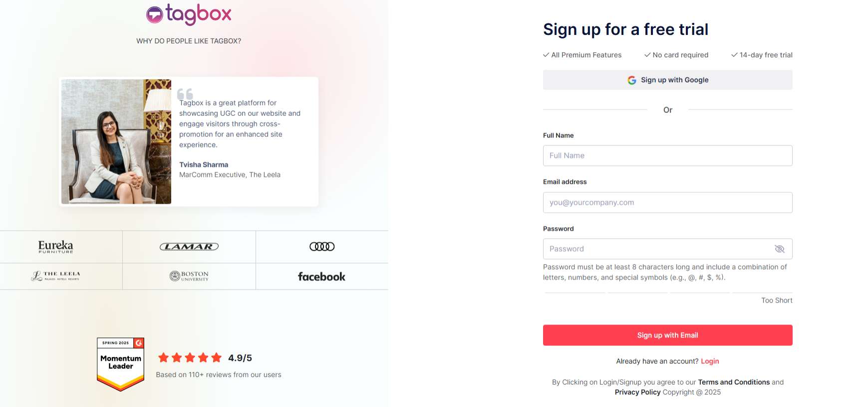Click the 14-day free trial checkmark
This screenshot has height=407, width=868.
click(734, 55)
